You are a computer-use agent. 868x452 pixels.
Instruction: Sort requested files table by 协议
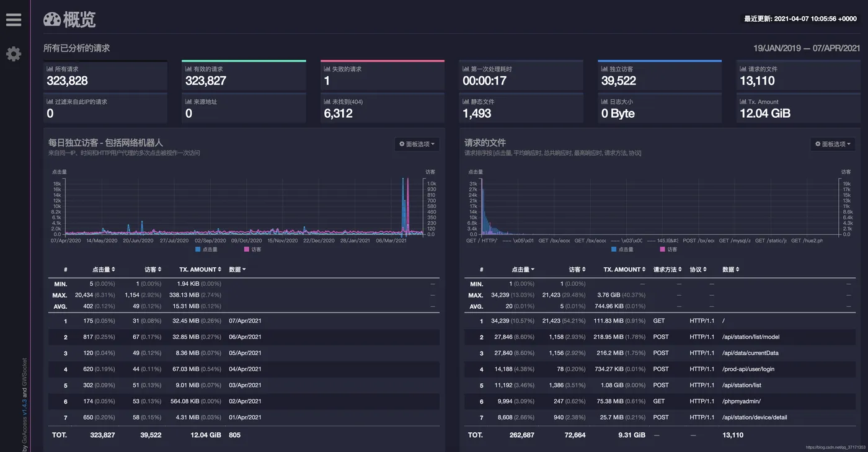[x=698, y=270]
